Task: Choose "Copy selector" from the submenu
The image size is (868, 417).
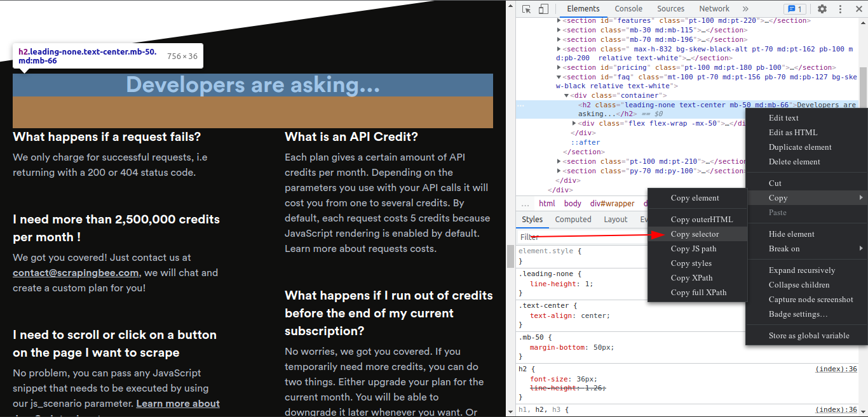Action: pyautogui.click(x=695, y=234)
